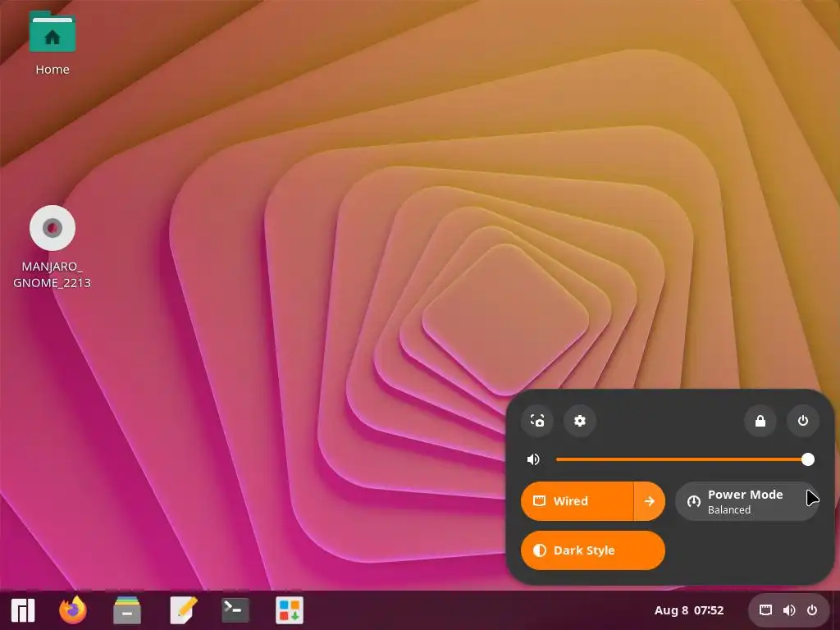The image size is (840, 630).
Task: Open Settings via the gear icon
Action: [x=580, y=421]
